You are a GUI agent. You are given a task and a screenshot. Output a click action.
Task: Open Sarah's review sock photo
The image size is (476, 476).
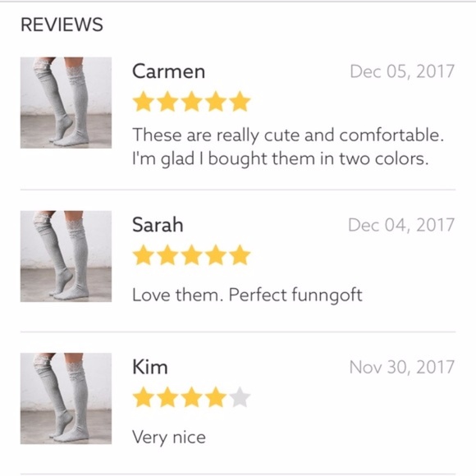[x=66, y=256]
